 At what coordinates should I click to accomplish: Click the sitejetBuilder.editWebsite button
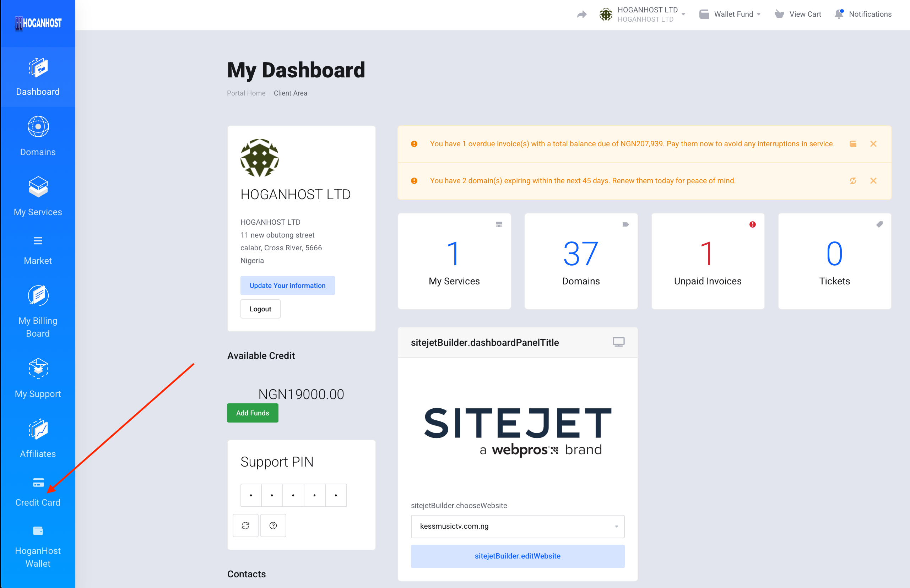518,556
